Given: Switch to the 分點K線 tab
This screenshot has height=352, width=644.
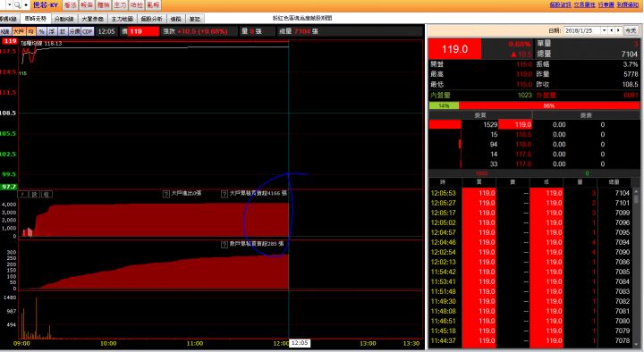Looking at the screenshot, I should (x=64, y=19).
